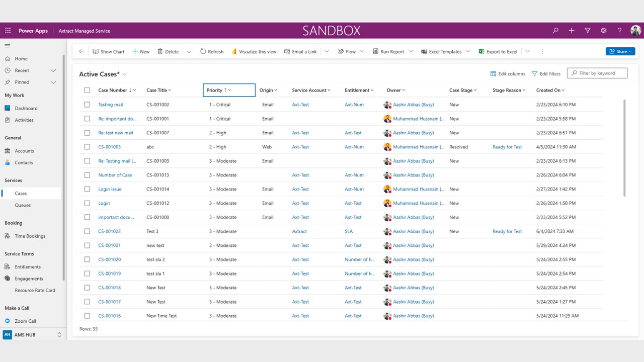Check the CS-001020 row checkbox

coord(87,259)
